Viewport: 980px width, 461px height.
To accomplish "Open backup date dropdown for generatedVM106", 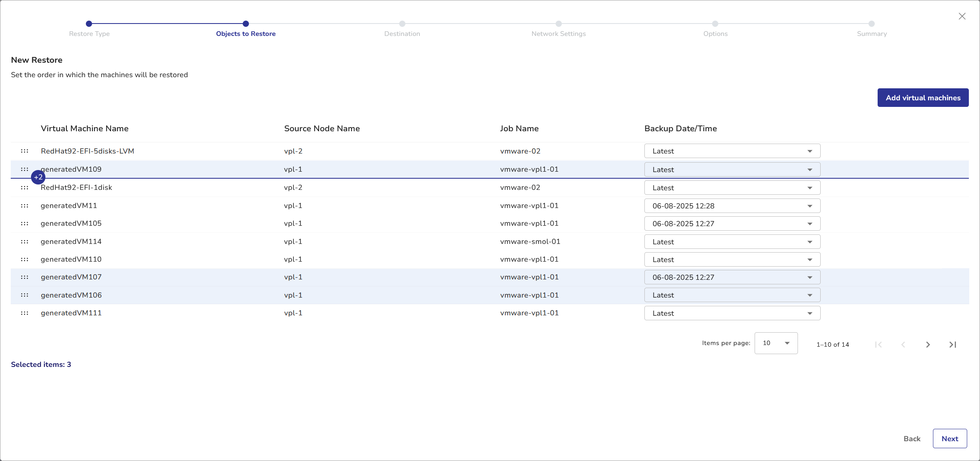I will click(x=732, y=295).
